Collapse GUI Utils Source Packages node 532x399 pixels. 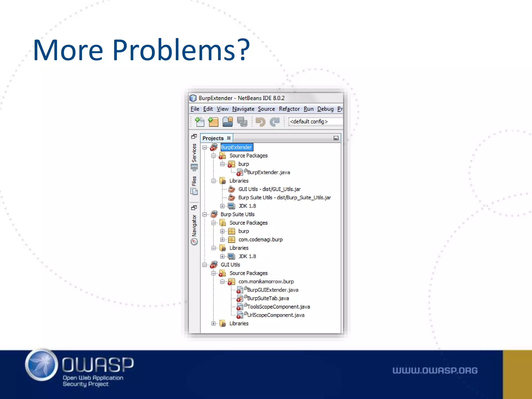pyautogui.click(x=214, y=273)
